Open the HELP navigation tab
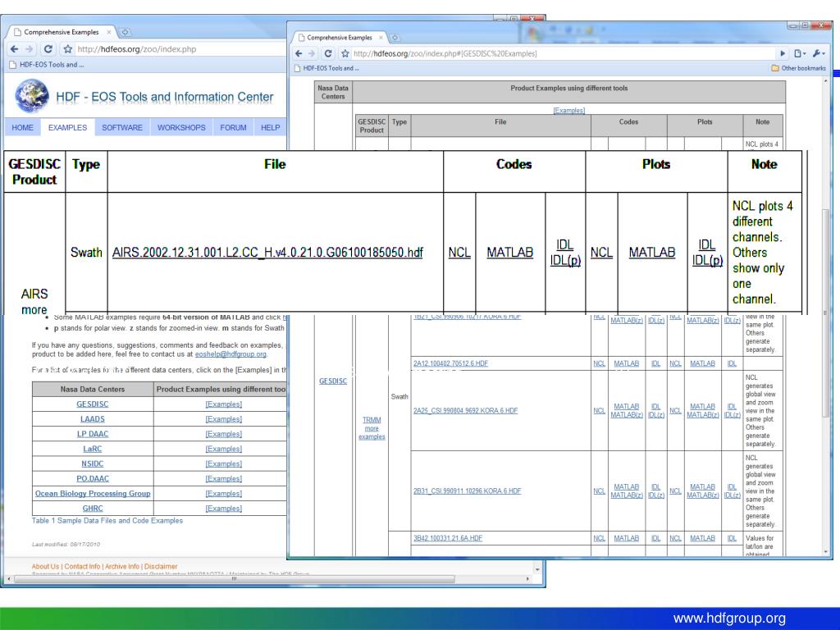This screenshot has height=630, width=840. [271, 127]
